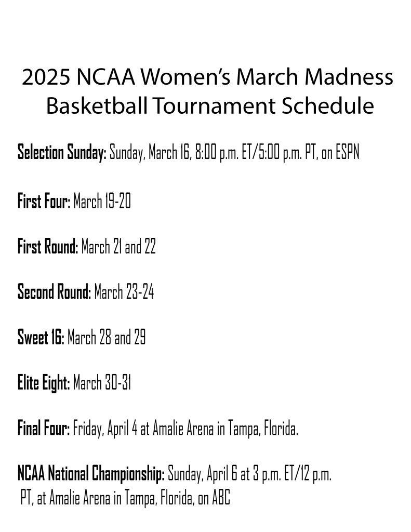Click the "Basketball Tournament Schedule" heading line
Image resolution: width=411 pixels, height=532 pixels.
point(209,106)
